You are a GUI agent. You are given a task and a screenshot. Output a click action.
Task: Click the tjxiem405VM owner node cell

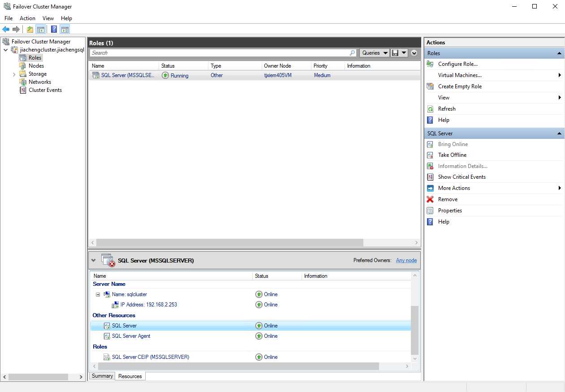pos(278,75)
